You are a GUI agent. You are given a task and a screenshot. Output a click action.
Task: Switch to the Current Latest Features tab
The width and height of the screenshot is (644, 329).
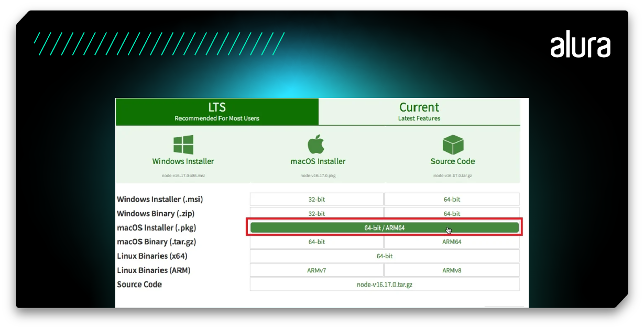pyautogui.click(x=419, y=112)
